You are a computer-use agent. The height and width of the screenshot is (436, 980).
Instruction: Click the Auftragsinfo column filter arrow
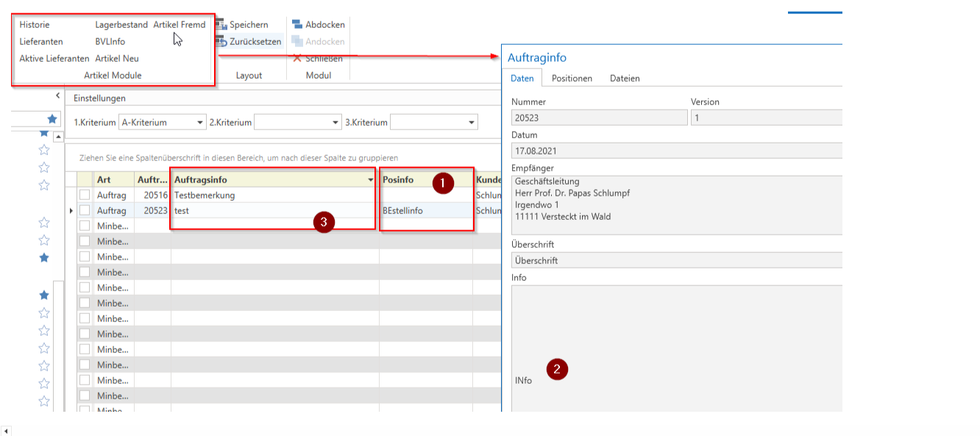tap(370, 180)
